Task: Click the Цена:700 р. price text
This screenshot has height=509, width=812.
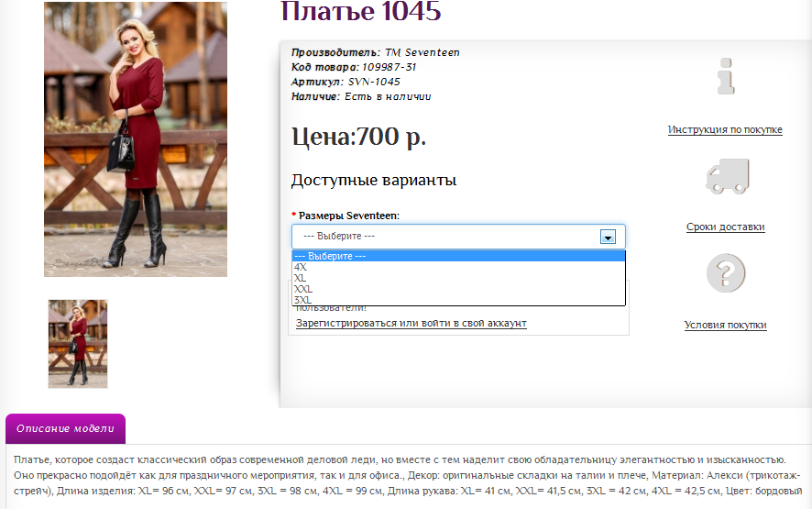Action: coord(359,137)
